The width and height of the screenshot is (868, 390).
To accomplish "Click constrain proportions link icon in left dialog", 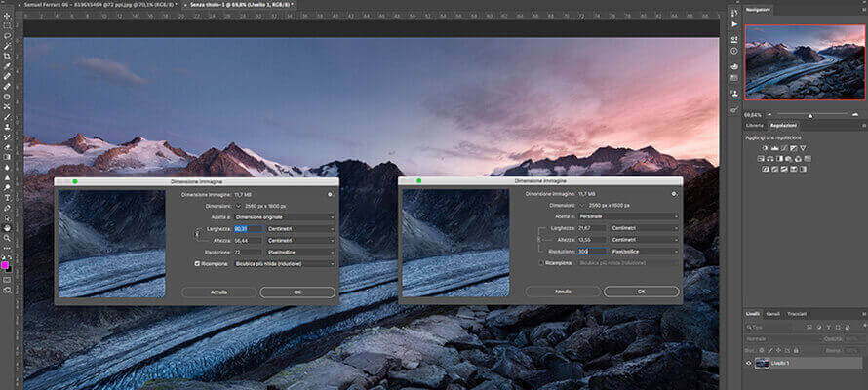I will (x=198, y=234).
